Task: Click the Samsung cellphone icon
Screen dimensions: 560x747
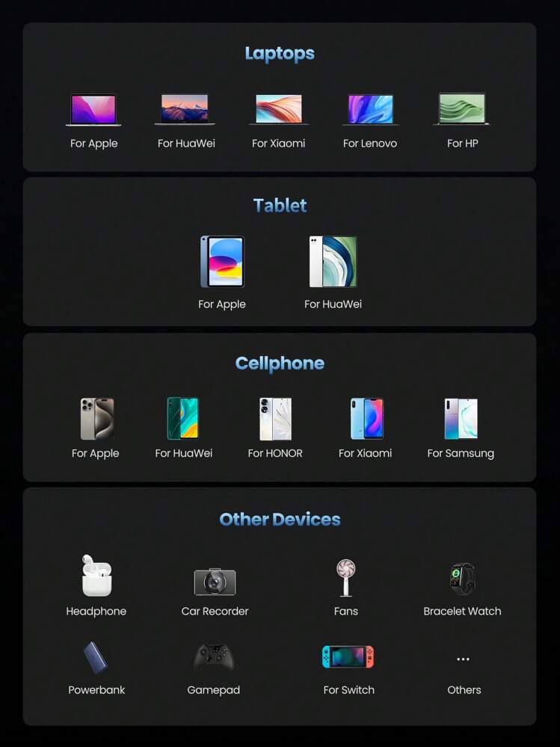Action: pyautogui.click(x=461, y=419)
